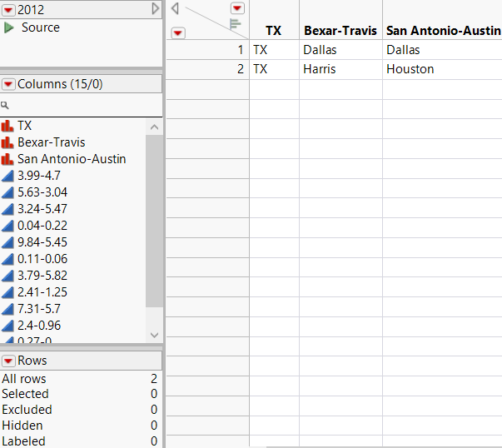502x448 pixels.
Task: Click continuous icon beside 0.11-0.06
Action: click(x=7, y=259)
